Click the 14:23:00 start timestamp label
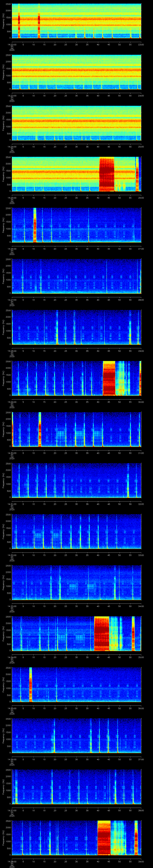Screen dimensions: 153x868 point(12,96)
